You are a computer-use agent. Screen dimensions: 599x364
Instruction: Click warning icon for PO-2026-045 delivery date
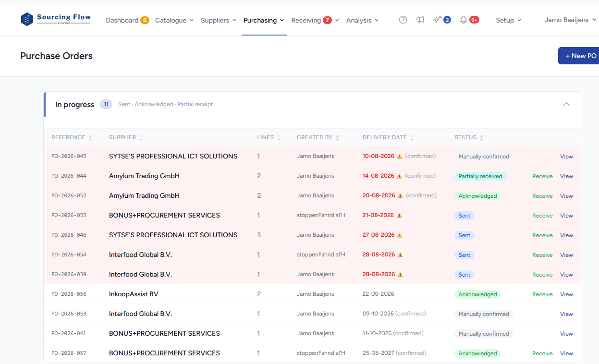[x=400, y=157]
